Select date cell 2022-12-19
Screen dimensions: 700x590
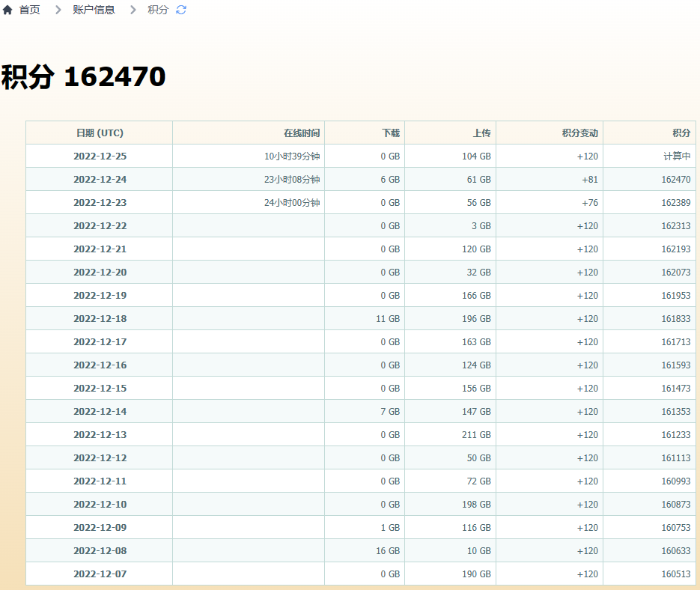[100, 296]
